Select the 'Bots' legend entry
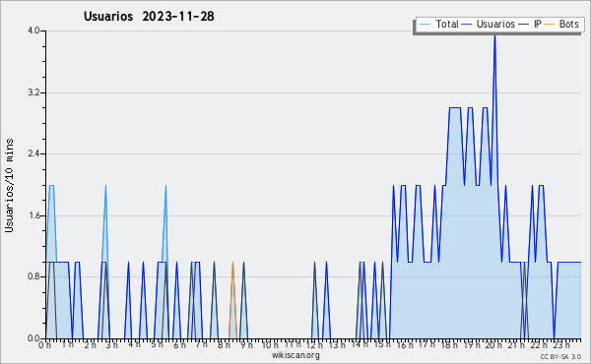The image size is (591, 364). (x=561, y=25)
